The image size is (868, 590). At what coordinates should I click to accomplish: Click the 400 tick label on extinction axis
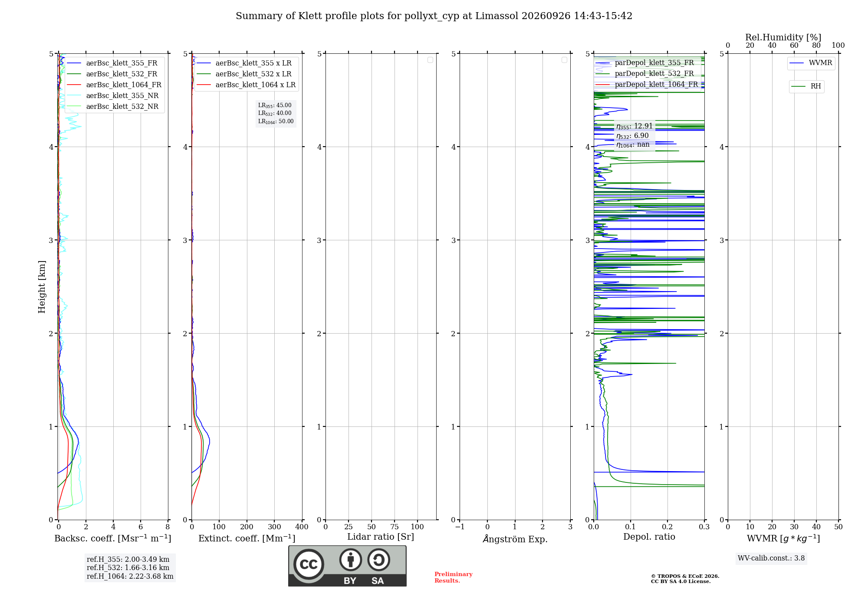[302, 527]
